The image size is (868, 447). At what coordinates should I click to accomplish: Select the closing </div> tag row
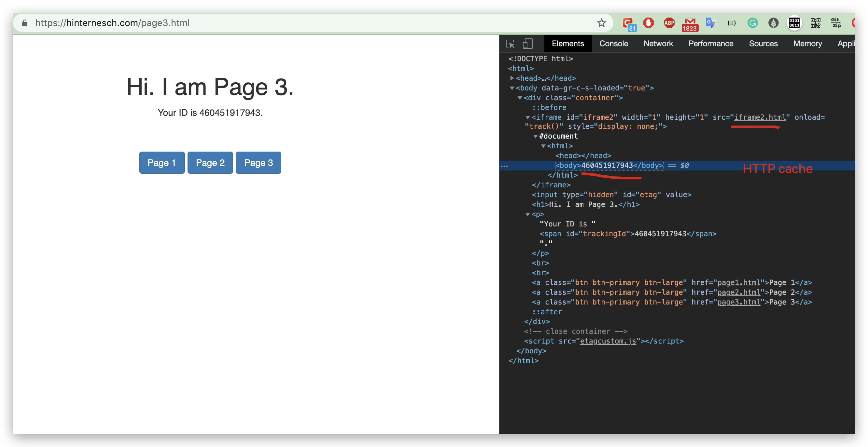tap(537, 321)
